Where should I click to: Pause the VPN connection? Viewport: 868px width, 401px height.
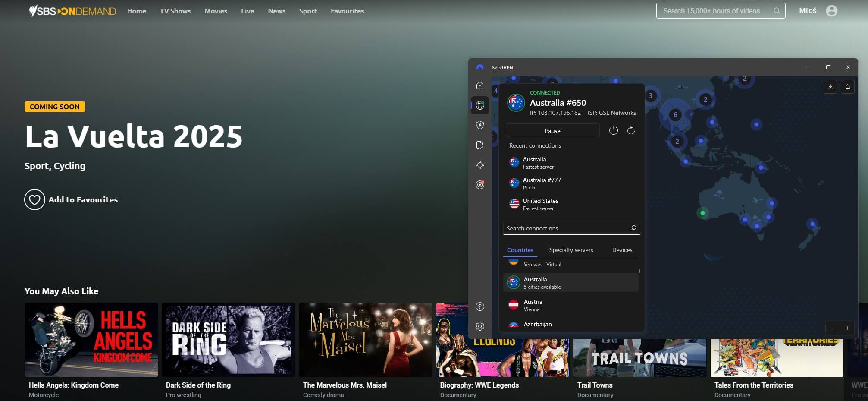[552, 131]
